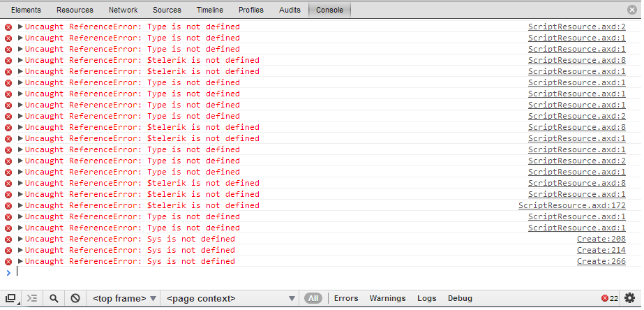This screenshot has width=644, height=310.
Task: Click the search magnifier icon
Action: 54,298
